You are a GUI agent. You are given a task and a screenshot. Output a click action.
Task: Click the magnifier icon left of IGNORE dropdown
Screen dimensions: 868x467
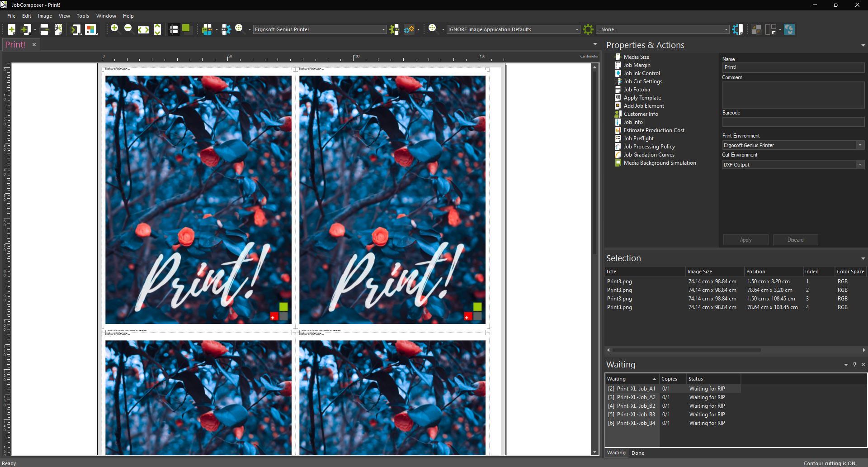pyautogui.click(x=433, y=29)
